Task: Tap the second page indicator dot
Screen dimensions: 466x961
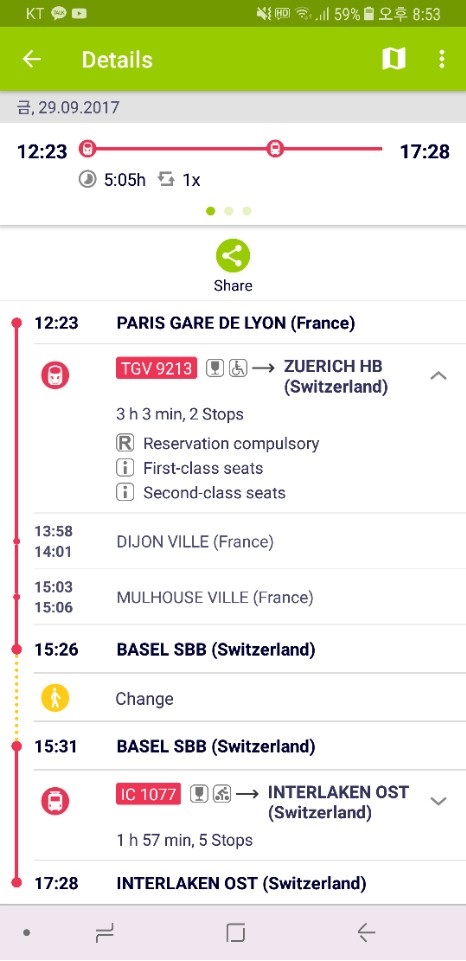Action: 229,211
